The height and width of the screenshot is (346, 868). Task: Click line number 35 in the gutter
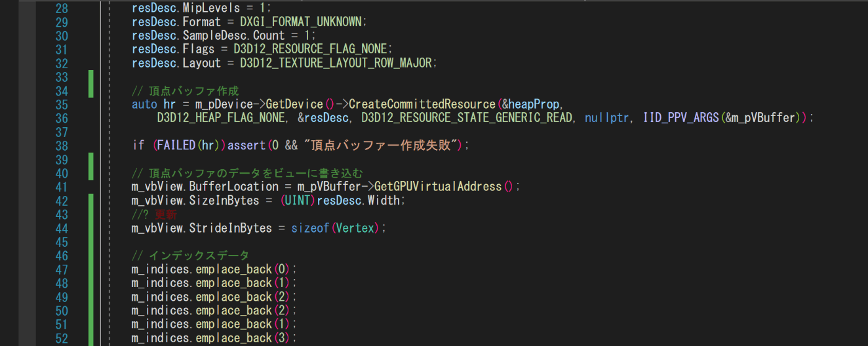(x=61, y=105)
